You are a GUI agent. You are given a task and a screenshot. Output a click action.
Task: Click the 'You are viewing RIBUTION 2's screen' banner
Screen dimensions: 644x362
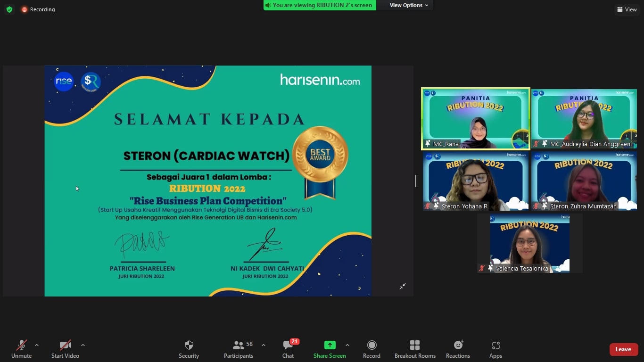(320, 5)
